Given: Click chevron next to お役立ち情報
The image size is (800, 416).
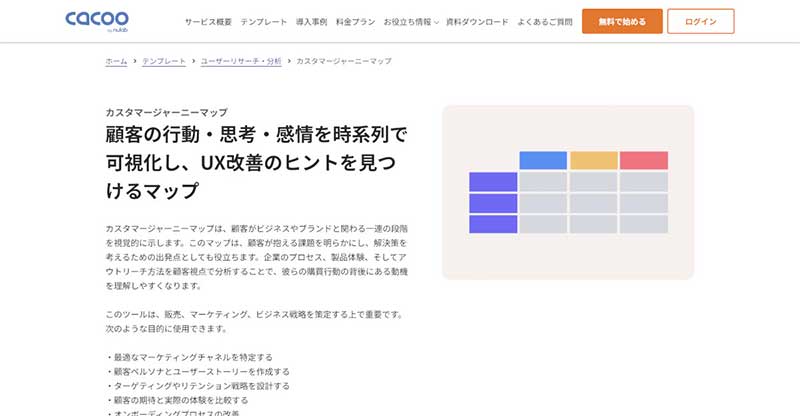Looking at the screenshot, I should click(x=436, y=22).
